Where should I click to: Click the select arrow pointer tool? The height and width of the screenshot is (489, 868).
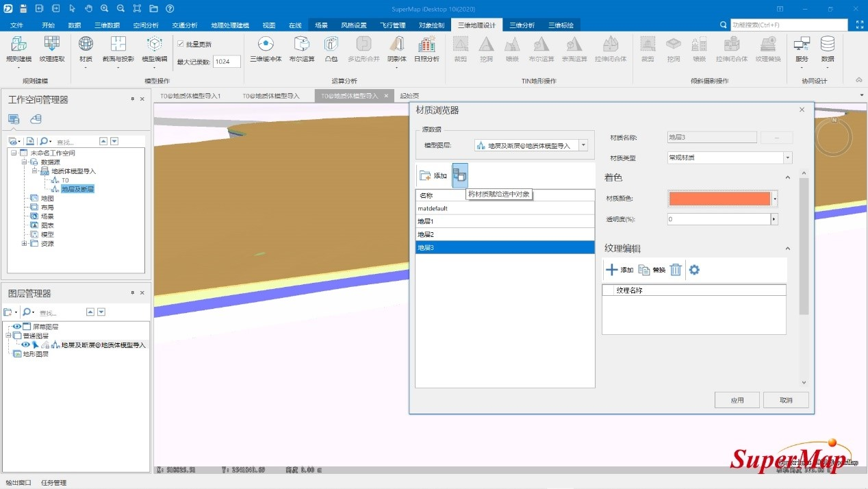click(x=73, y=8)
